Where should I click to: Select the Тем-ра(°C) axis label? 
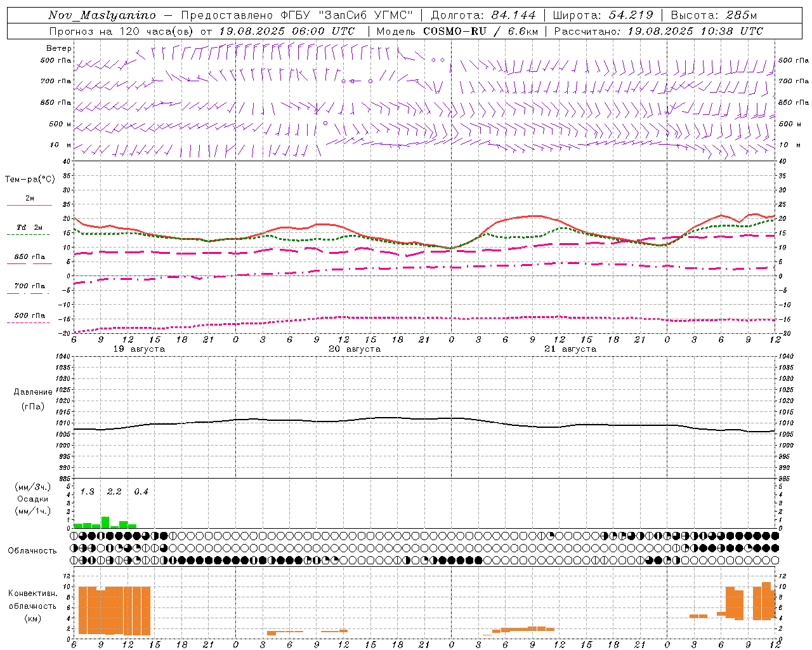[30, 180]
